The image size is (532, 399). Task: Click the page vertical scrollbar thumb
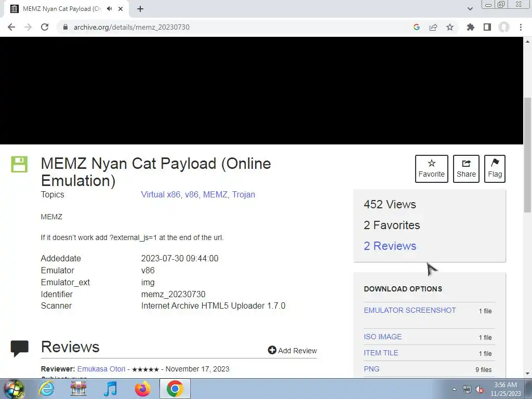coord(527,155)
